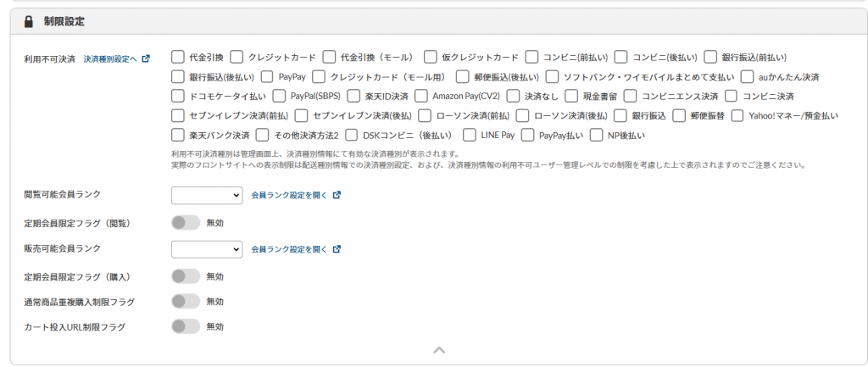The width and height of the screenshot is (868, 367).
Task: Check the セブンイレブン決済(前払) checkbox
Action: tap(177, 115)
